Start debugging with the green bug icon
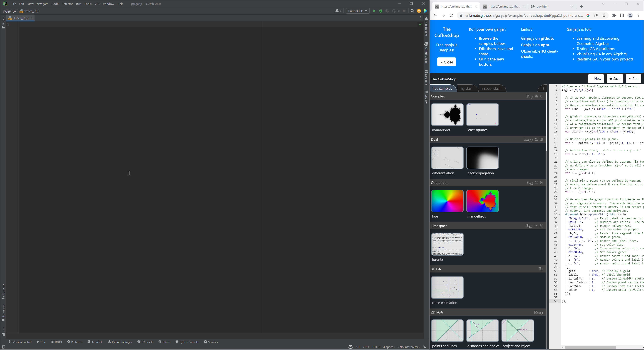This screenshot has width=644, height=350. tap(381, 11)
